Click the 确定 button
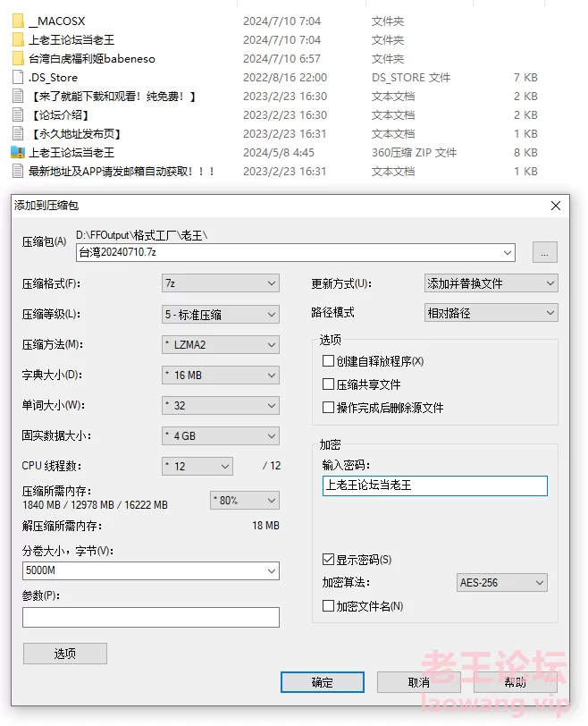 [322, 682]
